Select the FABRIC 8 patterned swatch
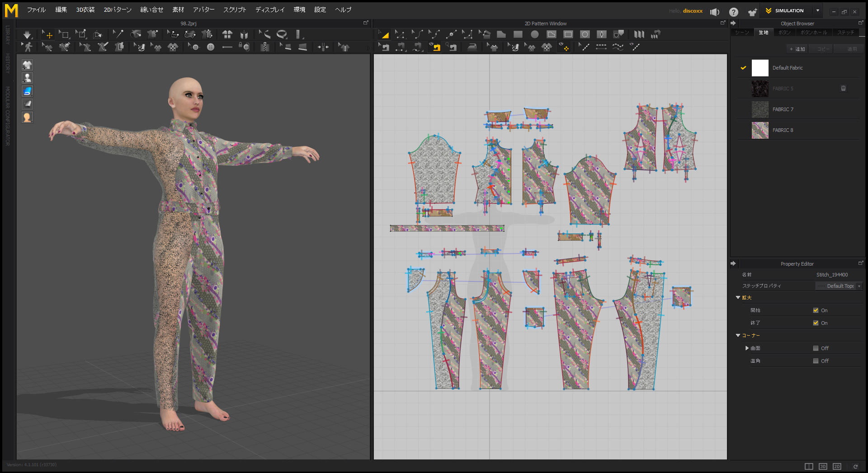Viewport: 868px width, 473px height. (x=760, y=130)
